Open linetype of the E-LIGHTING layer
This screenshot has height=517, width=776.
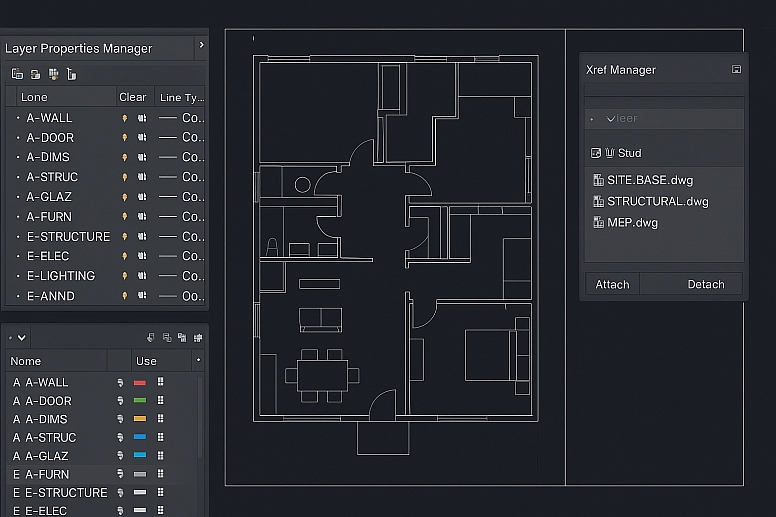[x=181, y=276]
